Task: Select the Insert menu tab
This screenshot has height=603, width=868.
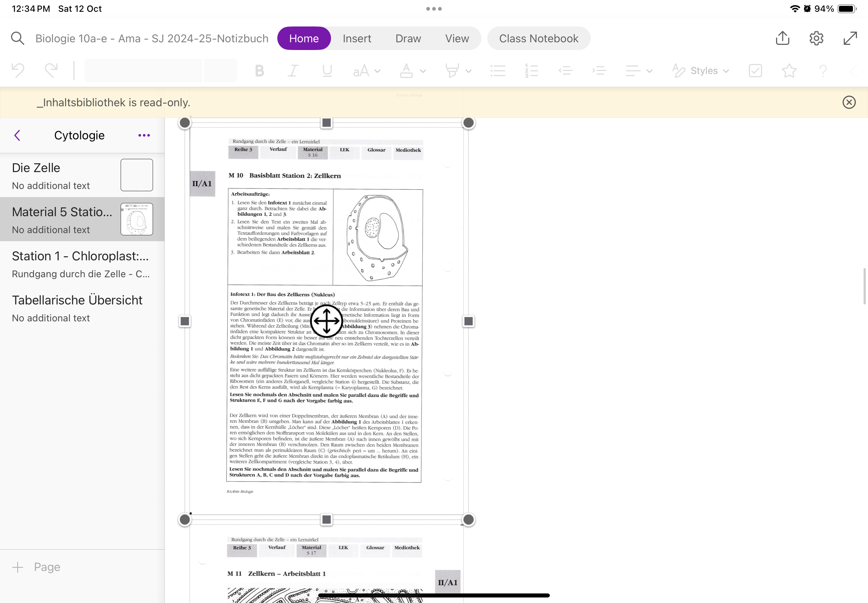Action: [x=357, y=38]
